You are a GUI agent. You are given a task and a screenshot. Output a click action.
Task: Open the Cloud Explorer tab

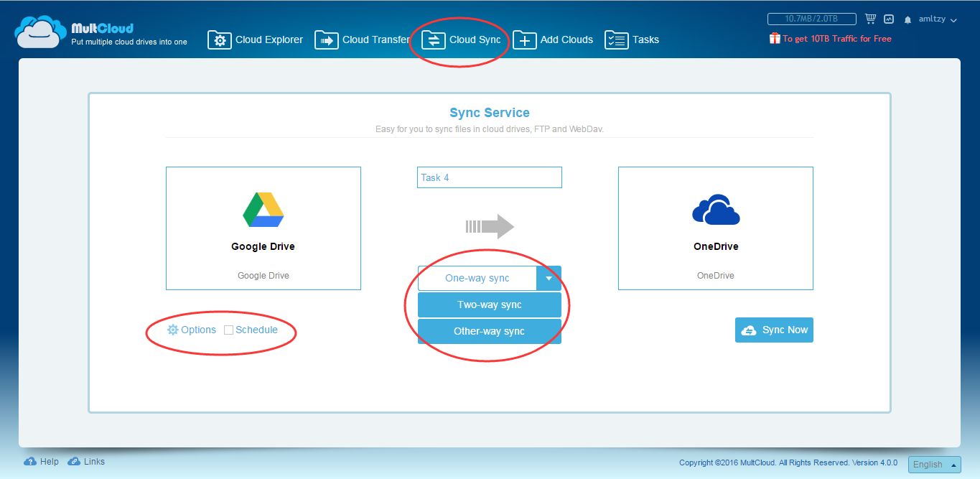(256, 40)
